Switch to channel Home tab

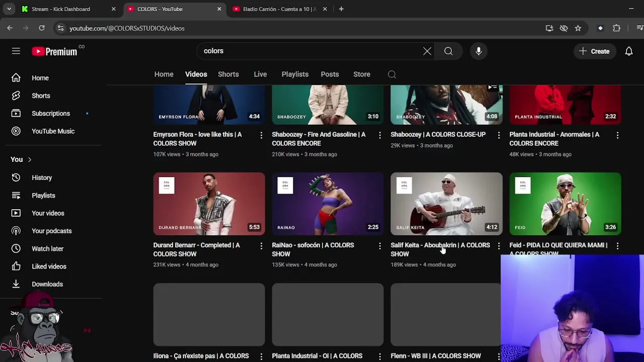click(x=164, y=74)
